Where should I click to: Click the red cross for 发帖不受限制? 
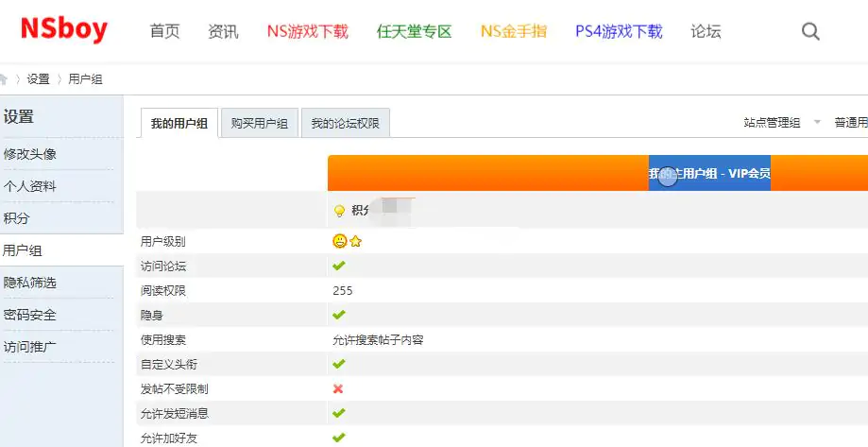pos(338,388)
